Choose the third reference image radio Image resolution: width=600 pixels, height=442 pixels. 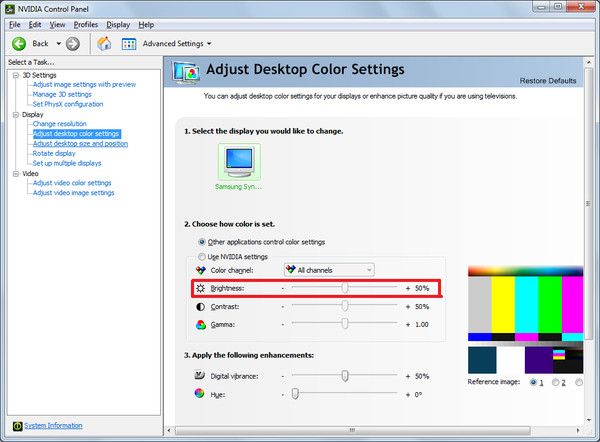[x=579, y=382]
